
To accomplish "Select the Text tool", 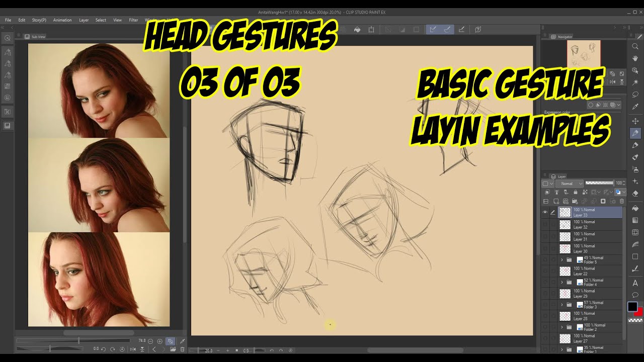I will (635, 283).
